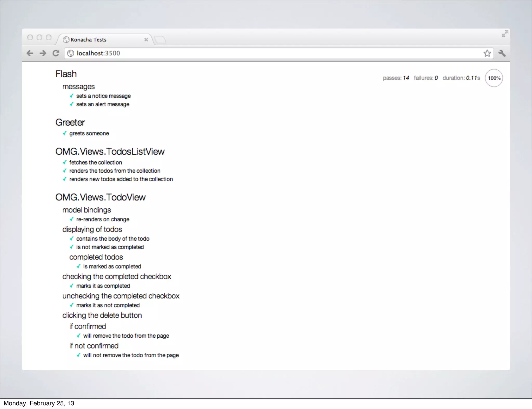Viewport: 532px width, 409px height.
Task: Expand the 'fetches the collection' test
Action: click(x=95, y=162)
